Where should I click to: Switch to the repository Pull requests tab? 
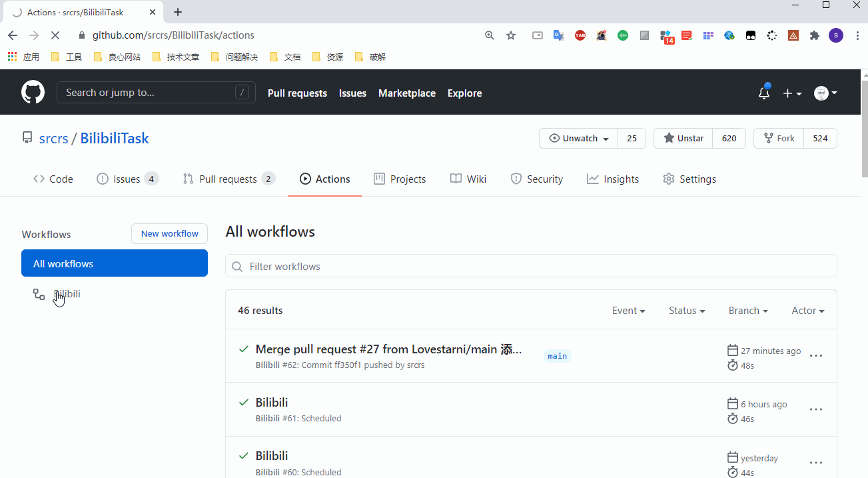(228, 179)
